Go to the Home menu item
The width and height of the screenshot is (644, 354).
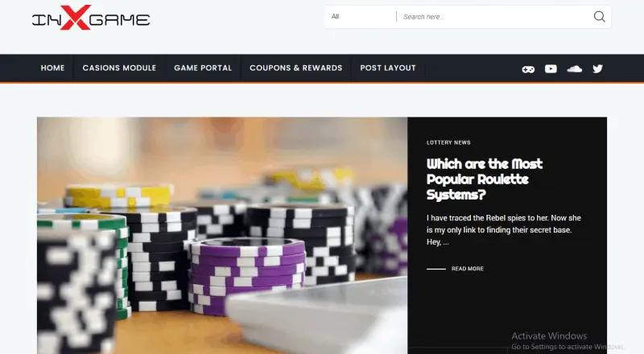click(52, 68)
